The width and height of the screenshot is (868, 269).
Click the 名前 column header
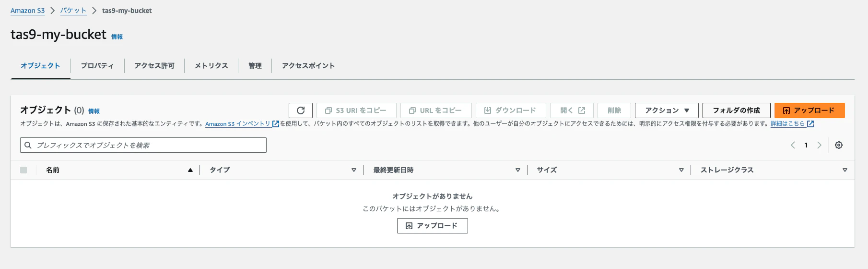(x=53, y=170)
